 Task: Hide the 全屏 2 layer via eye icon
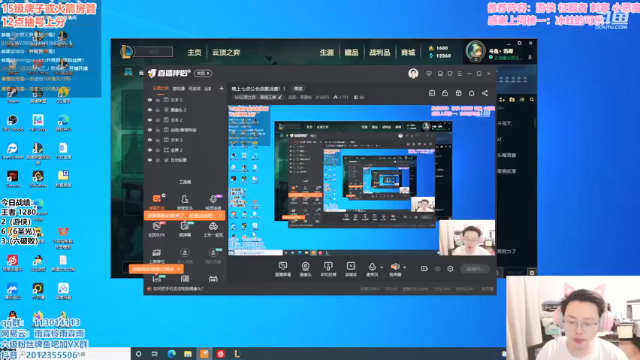click(x=150, y=150)
